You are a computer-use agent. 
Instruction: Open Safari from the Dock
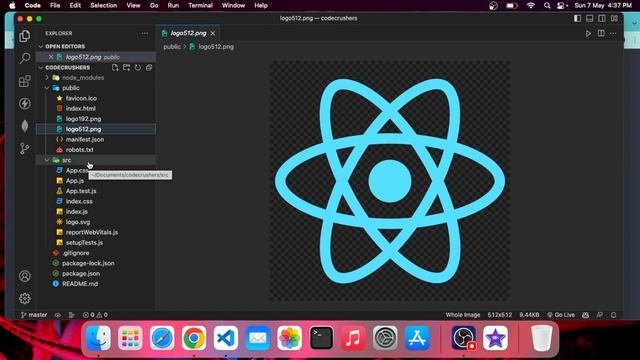[x=162, y=338]
